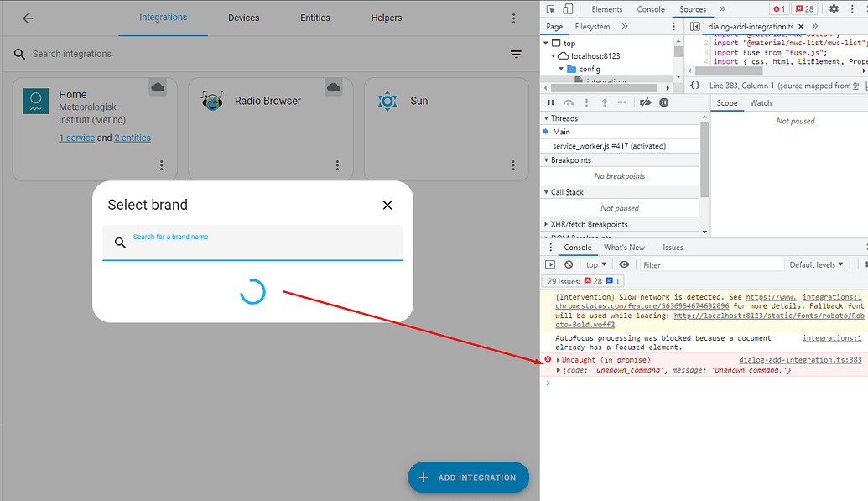Click the Pause on exceptions toggle icon
This screenshot has width=868, height=501.
(x=663, y=102)
